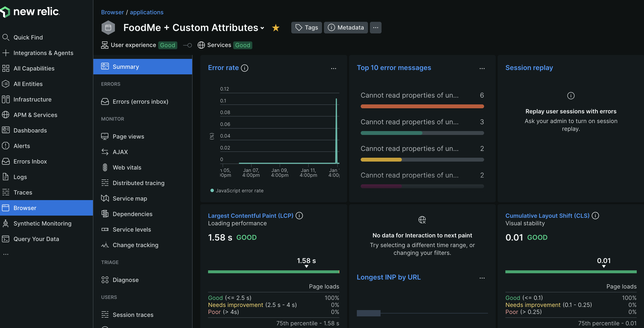Viewport: 644px width, 328px height.
Task: Click the All Capabilities grid icon
Action: click(x=6, y=68)
